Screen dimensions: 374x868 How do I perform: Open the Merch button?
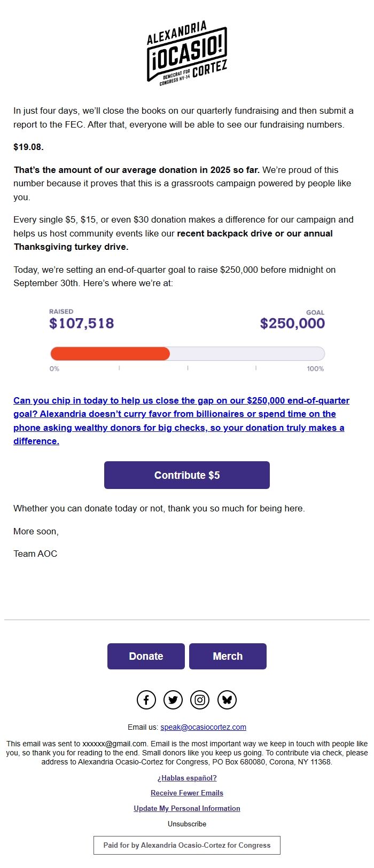[228, 656]
